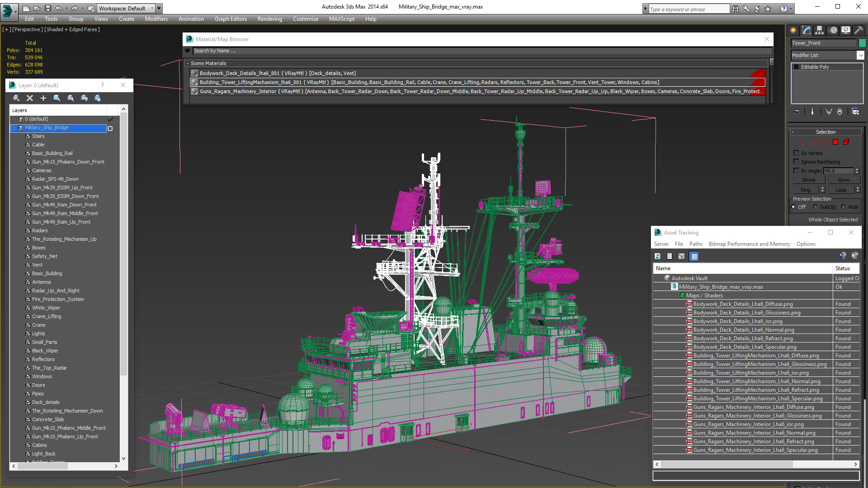Select the Multi preview selection radio button
The image size is (868, 488).
point(843,207)
